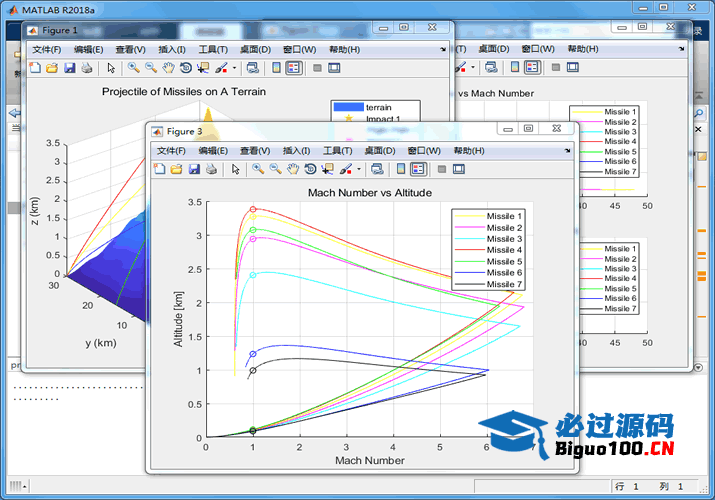Select Edit Plot arrow in Figure 1 toolbar
This screenshot has width=715, height=500.
[111, 68]
